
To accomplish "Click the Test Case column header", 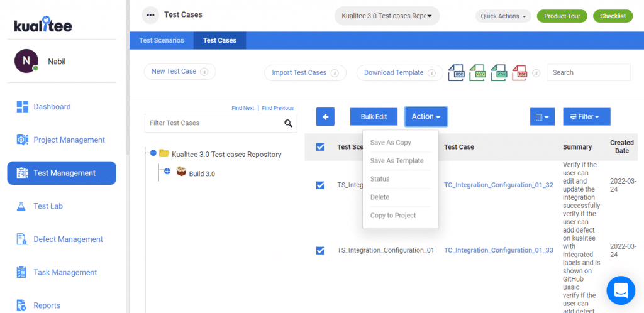I will [x=458, y=147].
